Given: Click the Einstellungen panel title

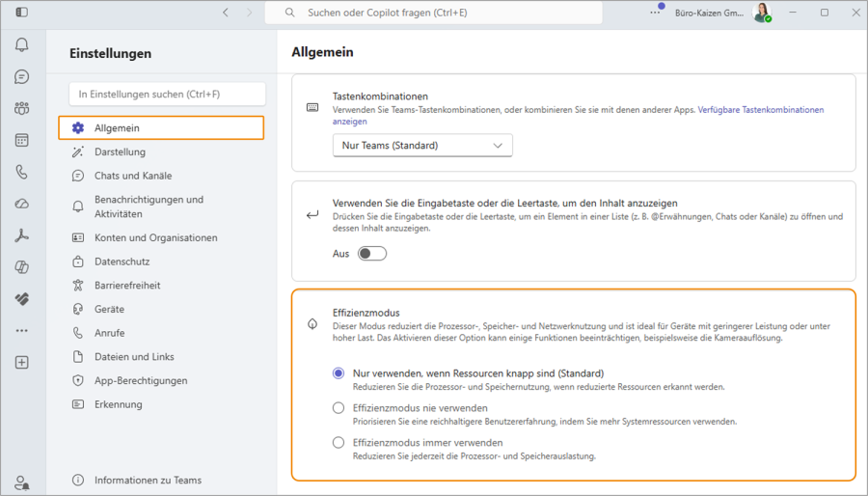Looking at the screenshot, I should point(110,54).
